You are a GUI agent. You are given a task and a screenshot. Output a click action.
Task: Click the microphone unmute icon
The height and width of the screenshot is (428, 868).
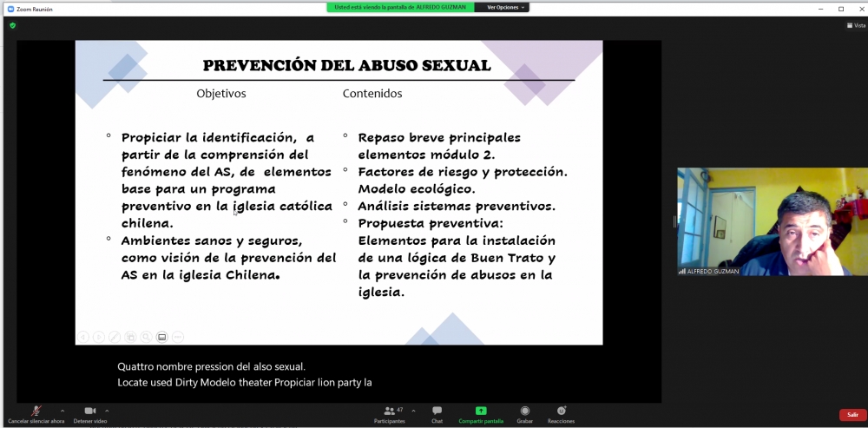pos(36,411)
